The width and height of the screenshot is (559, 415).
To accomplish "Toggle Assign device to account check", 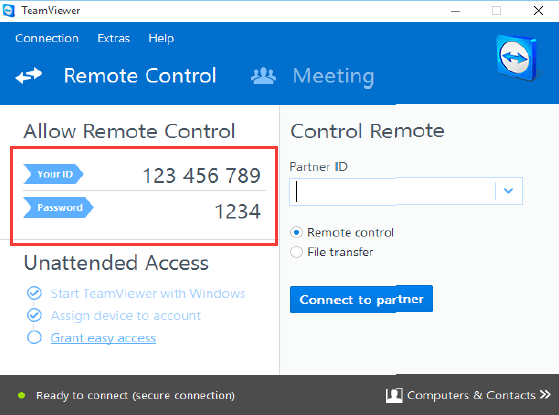I will [34, 315].
